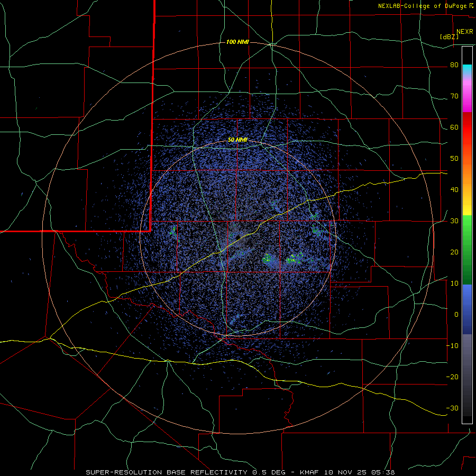Screen dimensions: 476x476
Task: Click the 10 value on the dBZ scale
Action: tap(454, 283)
